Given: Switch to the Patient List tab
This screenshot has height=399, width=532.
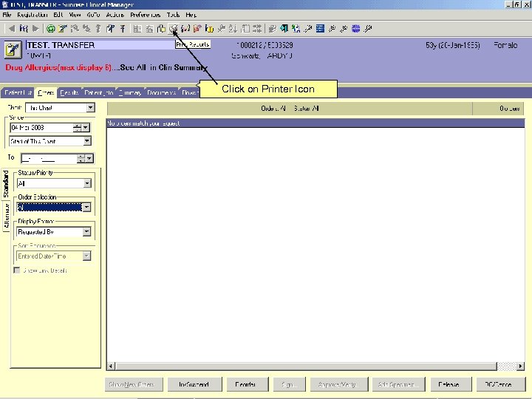Looking at the screenshot, I should coord(18,92).
